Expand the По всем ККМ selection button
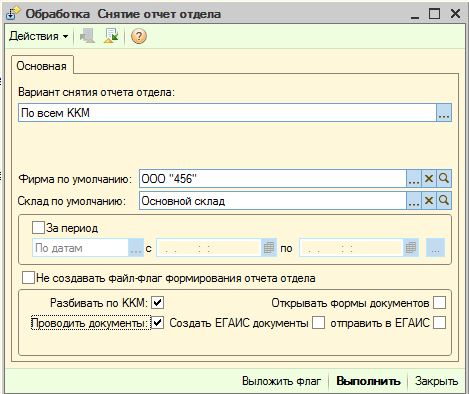 (444, 113)
